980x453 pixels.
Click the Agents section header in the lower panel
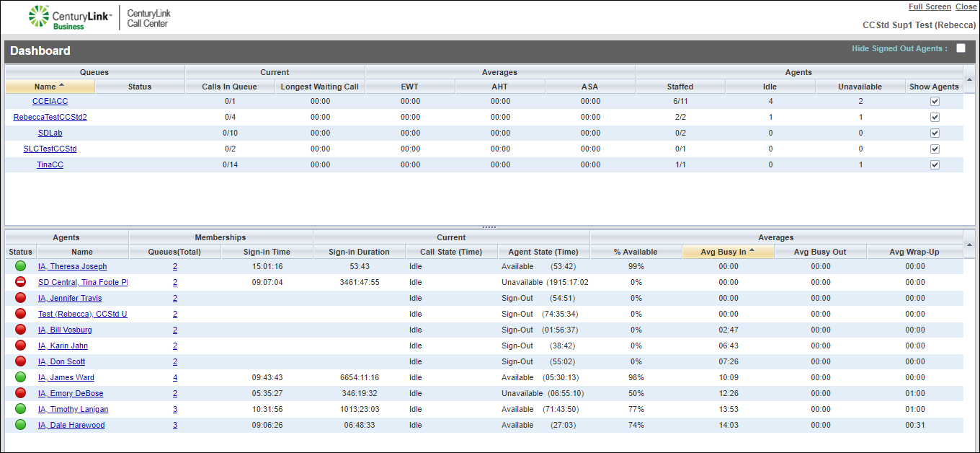click(x=66, y=237)
